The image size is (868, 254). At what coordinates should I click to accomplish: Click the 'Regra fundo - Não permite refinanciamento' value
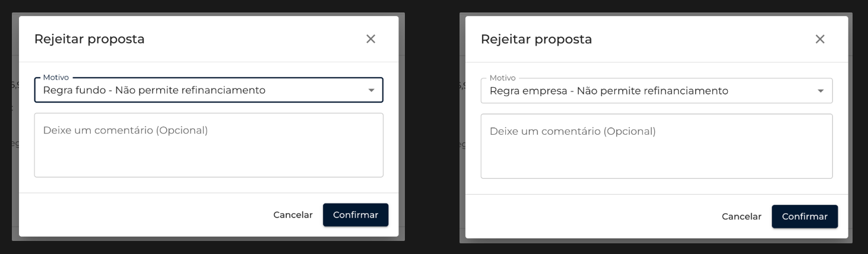(154, 90)
